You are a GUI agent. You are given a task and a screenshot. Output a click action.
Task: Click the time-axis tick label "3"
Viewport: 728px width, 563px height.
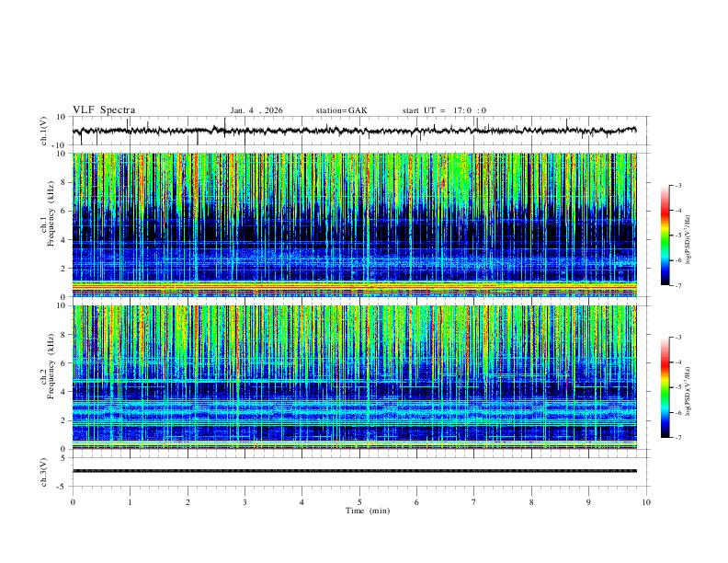[x=245, y=502]
